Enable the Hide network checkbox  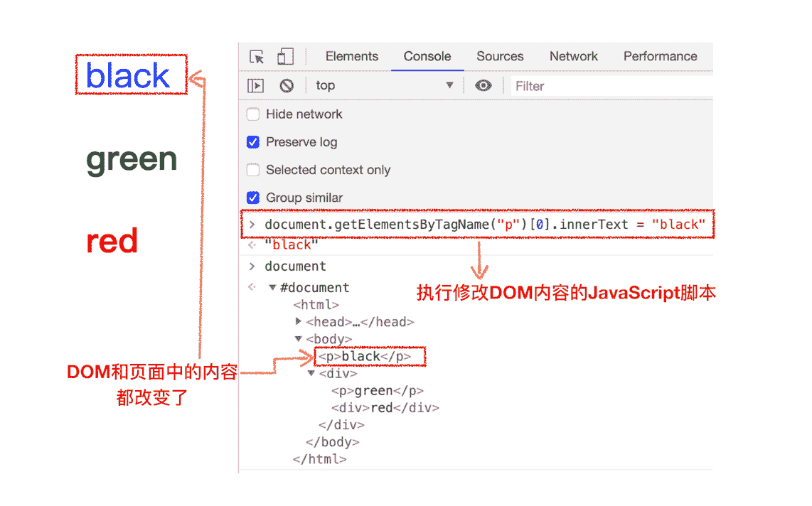click(x=252, y=114)
